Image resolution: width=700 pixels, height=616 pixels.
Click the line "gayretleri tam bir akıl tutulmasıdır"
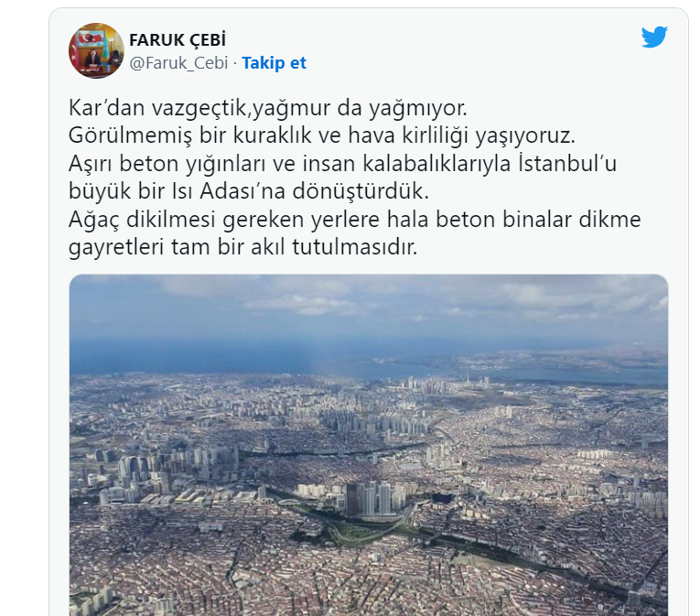coord(242,247)
